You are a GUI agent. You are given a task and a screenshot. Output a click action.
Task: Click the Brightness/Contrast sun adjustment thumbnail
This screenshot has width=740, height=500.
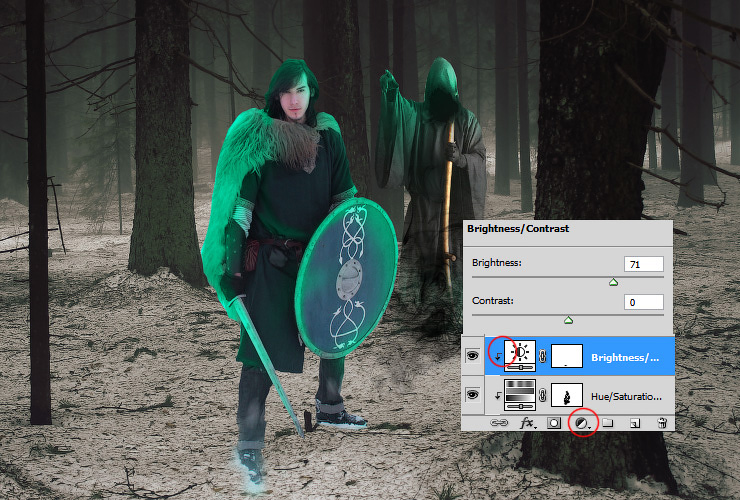pos(520,355)
